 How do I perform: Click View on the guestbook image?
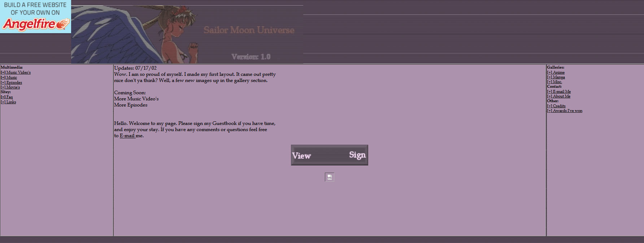coord(301,156)
